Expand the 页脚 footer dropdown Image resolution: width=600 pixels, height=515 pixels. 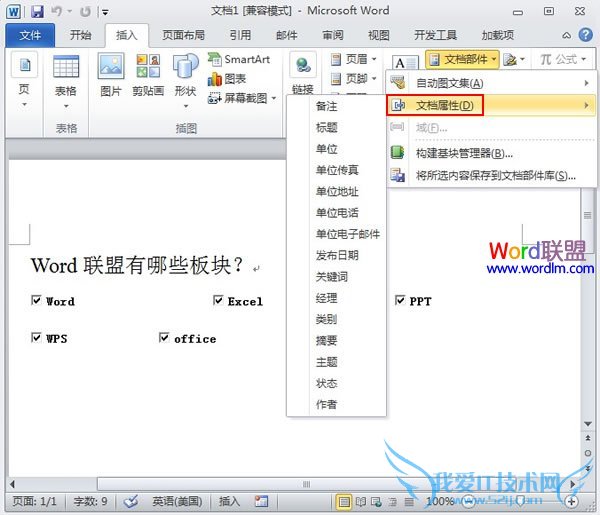[x=374, y=79]
